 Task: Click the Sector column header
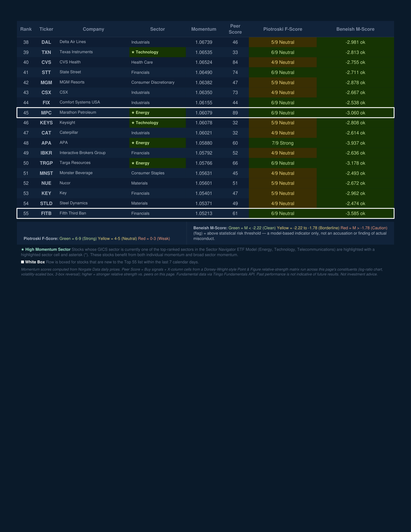coord(158,29)
